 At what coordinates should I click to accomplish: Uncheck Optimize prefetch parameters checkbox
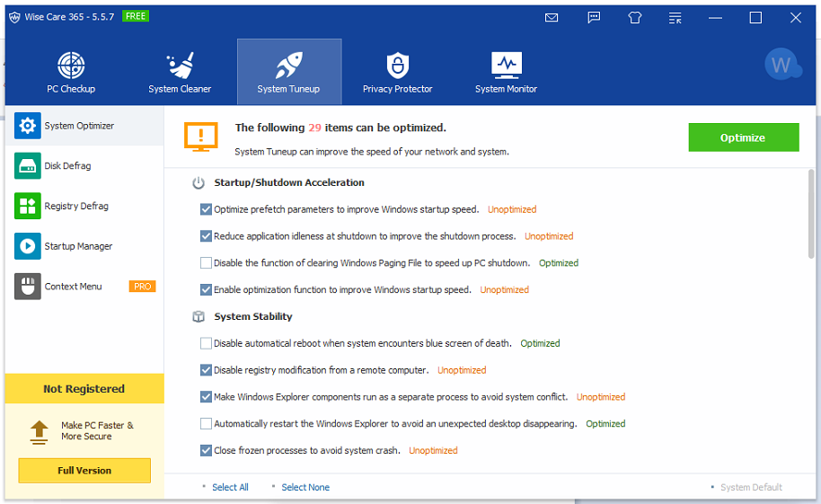click(206, 209)
